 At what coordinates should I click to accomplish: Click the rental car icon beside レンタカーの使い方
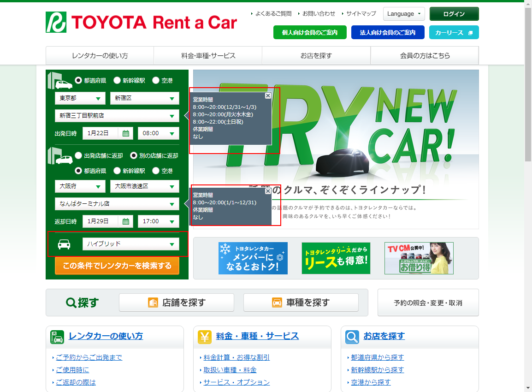(x=57, y=337)
